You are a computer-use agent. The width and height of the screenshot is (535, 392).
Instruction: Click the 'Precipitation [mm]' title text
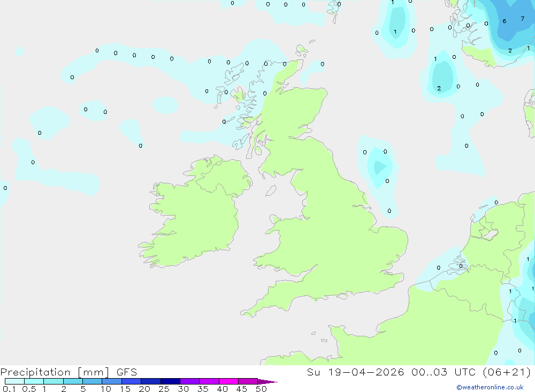(x=55, y=372)
